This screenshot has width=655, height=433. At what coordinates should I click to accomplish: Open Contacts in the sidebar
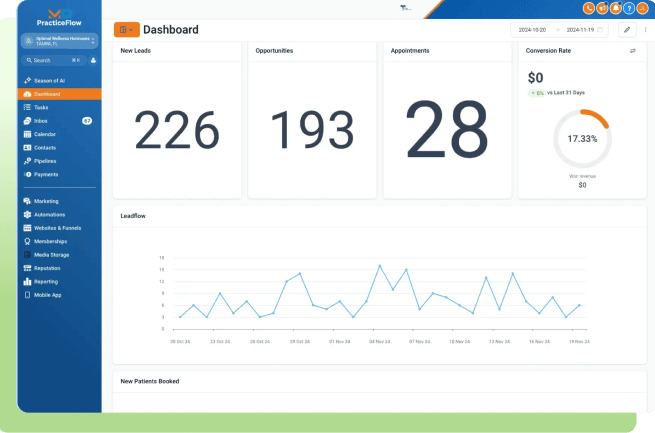pos(59,147)
